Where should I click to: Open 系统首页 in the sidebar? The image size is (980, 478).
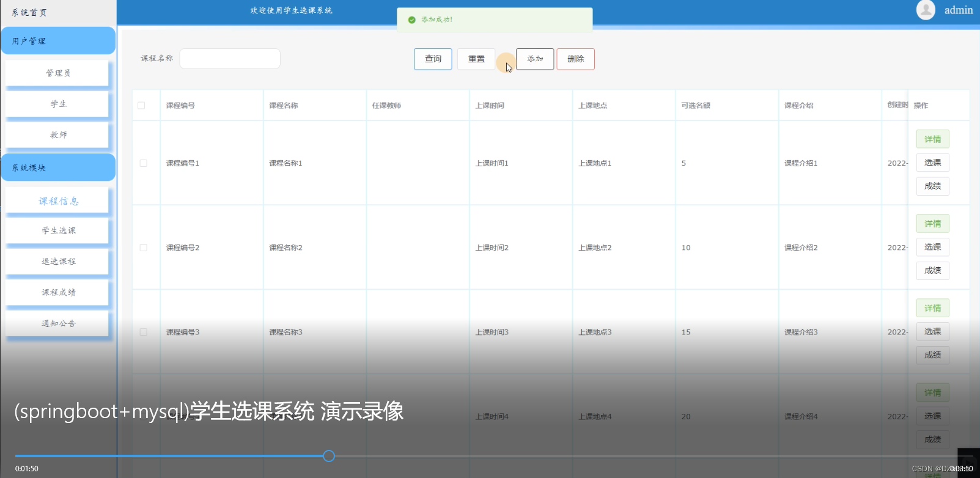point(29,12)
